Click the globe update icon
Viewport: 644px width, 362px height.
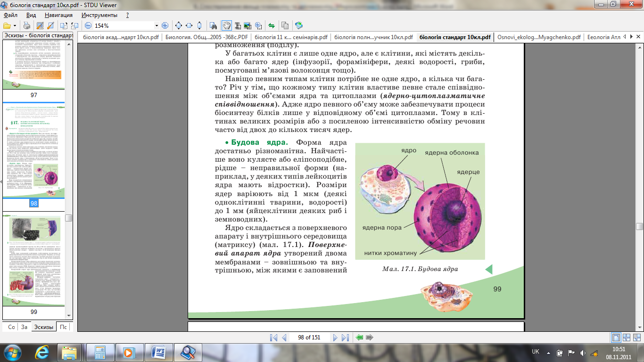[298, 25]
